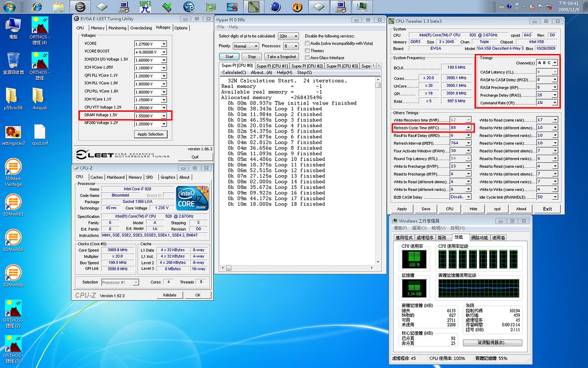Switch to Monitoring tab in E-LEET
Screen dimensions: 588x368
117,28
